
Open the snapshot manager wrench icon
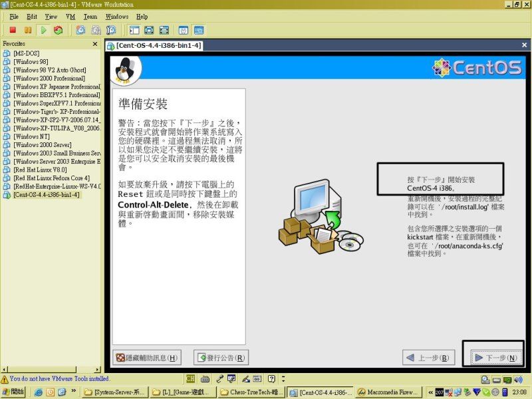point(111,30)
